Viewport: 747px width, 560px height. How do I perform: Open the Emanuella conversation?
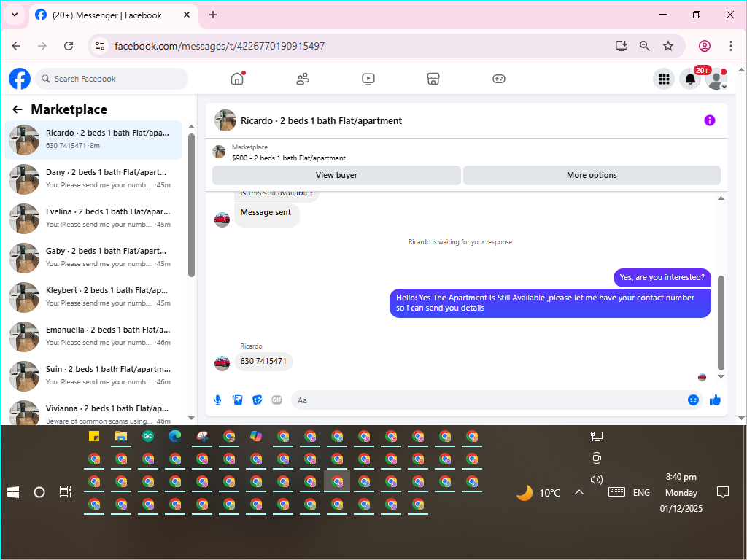point(93,337)
